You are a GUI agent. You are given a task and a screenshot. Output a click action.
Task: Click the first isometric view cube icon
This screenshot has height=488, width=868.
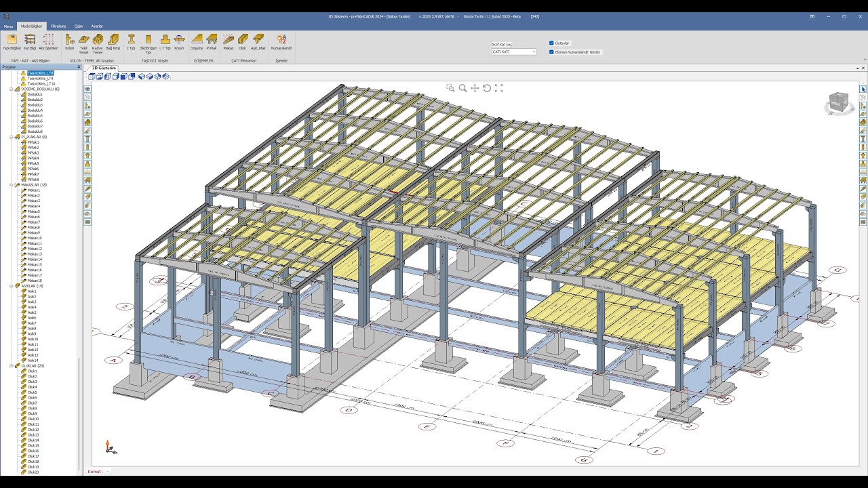(142, 77)
